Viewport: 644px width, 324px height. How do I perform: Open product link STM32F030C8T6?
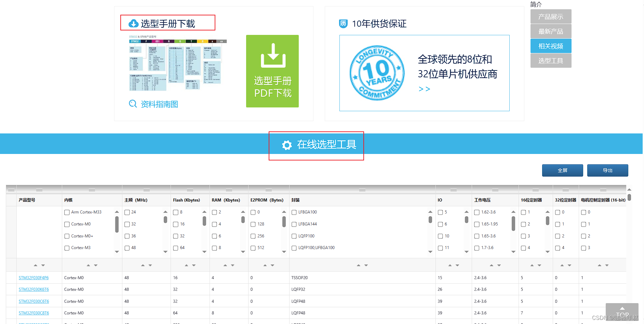[x=34, y=313]
